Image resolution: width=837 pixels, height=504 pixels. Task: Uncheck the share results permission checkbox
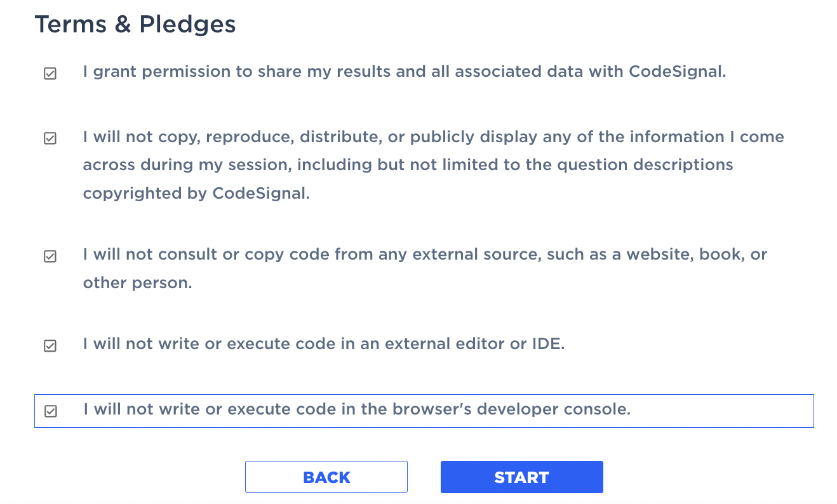(x=50, y=74)
